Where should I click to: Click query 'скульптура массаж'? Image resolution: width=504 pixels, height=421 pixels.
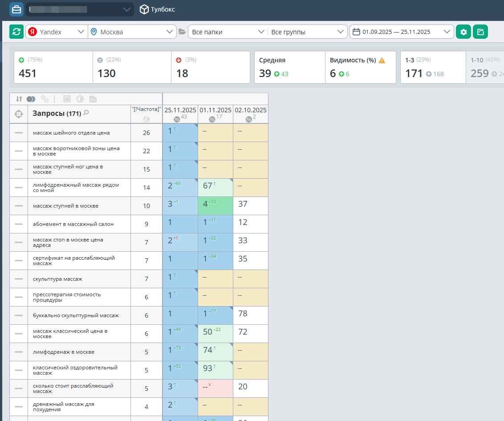(57, 279)
